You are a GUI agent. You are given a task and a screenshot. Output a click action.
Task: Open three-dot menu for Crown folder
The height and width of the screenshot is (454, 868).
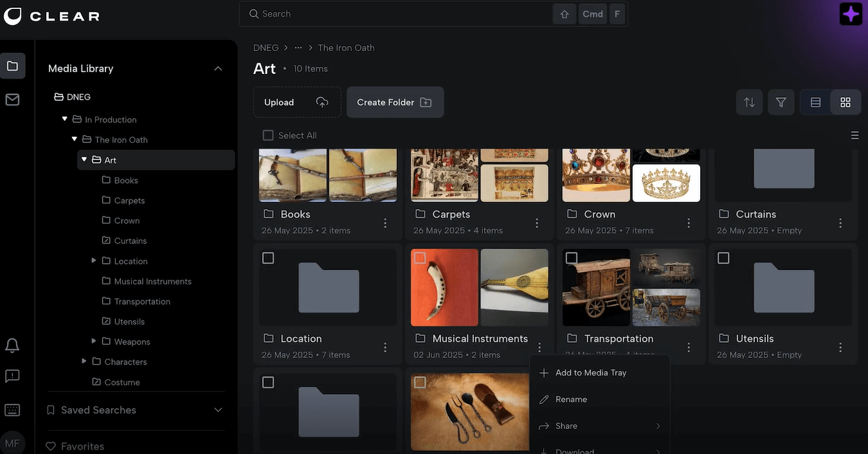coord(689,223)
